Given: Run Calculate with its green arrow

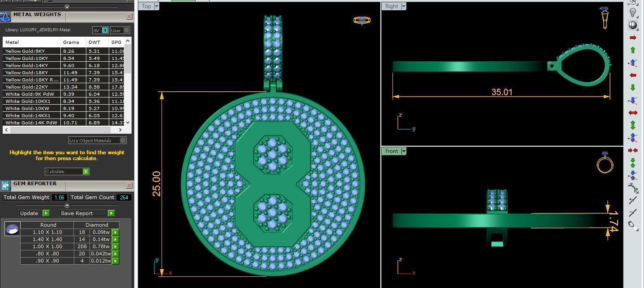Looking at the screenshot, I should tap(85, 171).
